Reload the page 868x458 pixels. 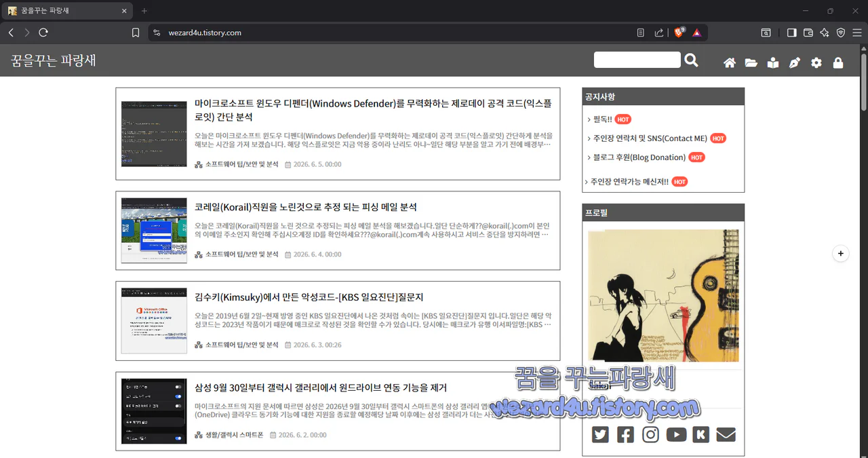tap(43, 33)
